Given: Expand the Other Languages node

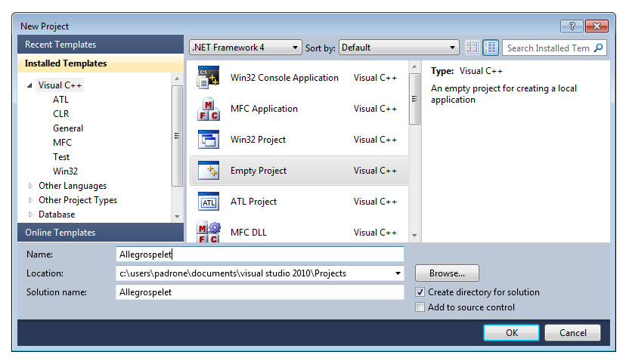Looking at the screenshot, I should tap(30, 186).
